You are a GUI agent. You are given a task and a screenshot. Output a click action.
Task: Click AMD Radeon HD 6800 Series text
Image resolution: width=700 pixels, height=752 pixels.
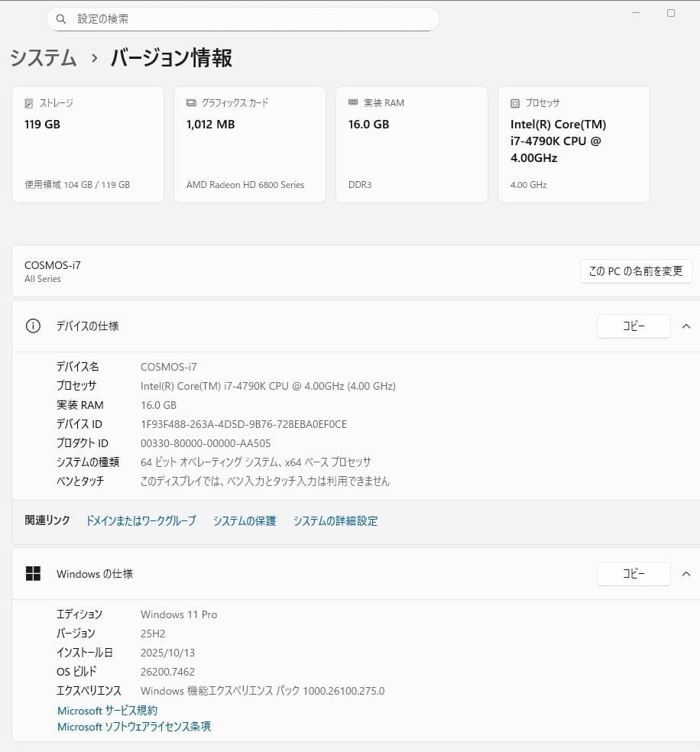tap(245, 185)
